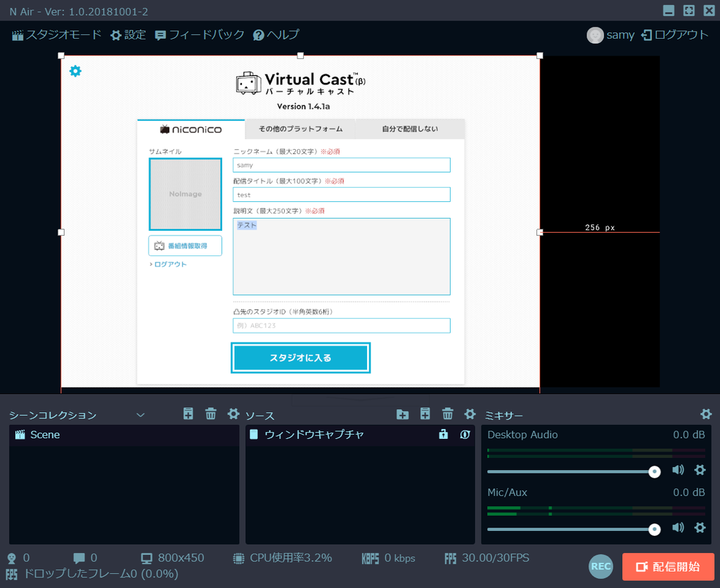Switch to the niconico tab
The height and width of the screenshot is (588, 720).
[x=191, y=129]
